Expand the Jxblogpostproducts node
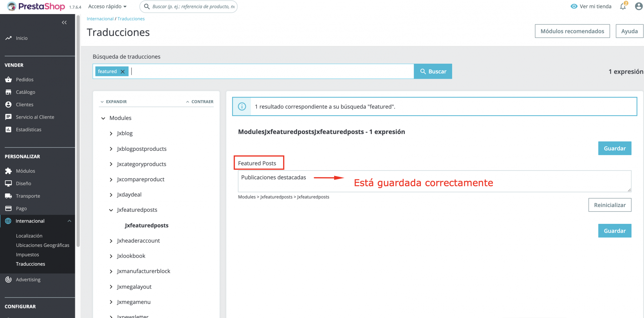Viewport: 644px width, 318px height. pos(111,149)
